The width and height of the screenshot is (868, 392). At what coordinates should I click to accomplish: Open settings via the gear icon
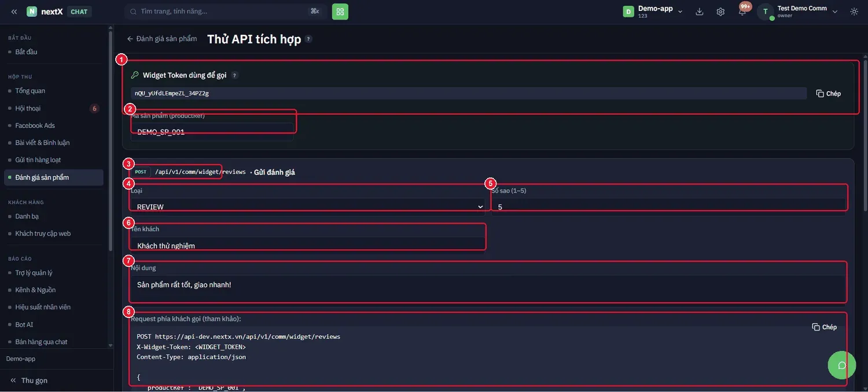tap(720, 12)
